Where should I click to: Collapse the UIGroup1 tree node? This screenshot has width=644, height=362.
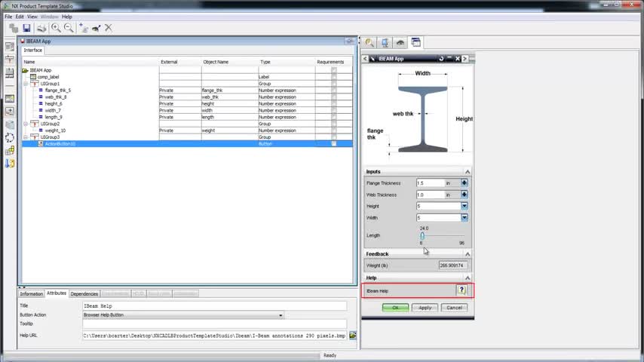26,84
